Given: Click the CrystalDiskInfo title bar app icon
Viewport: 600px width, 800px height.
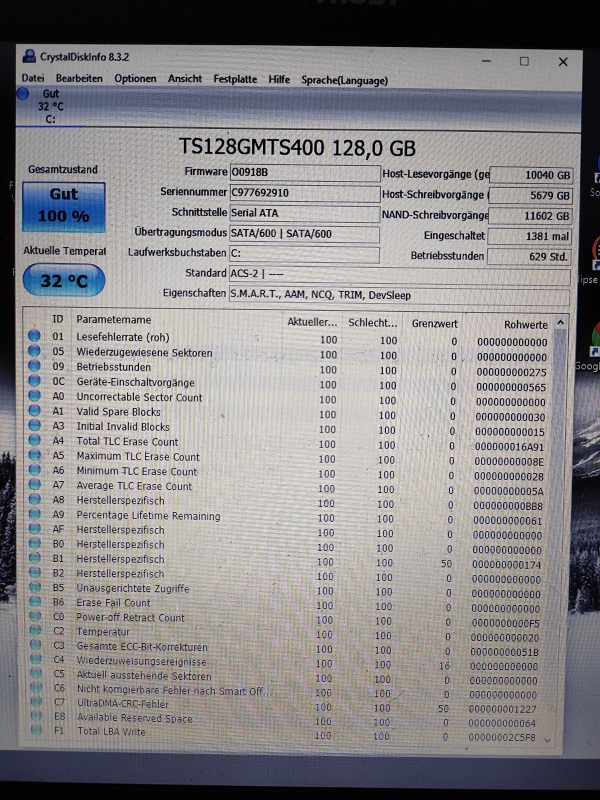Looking at the screenshot, I should (x=30, y=56).
